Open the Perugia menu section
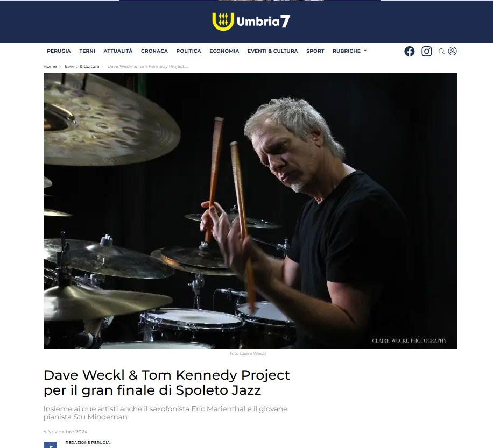 point(59,51)
